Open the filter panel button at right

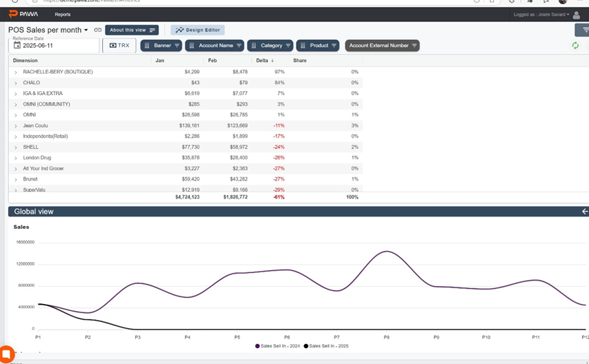[583, 30]
